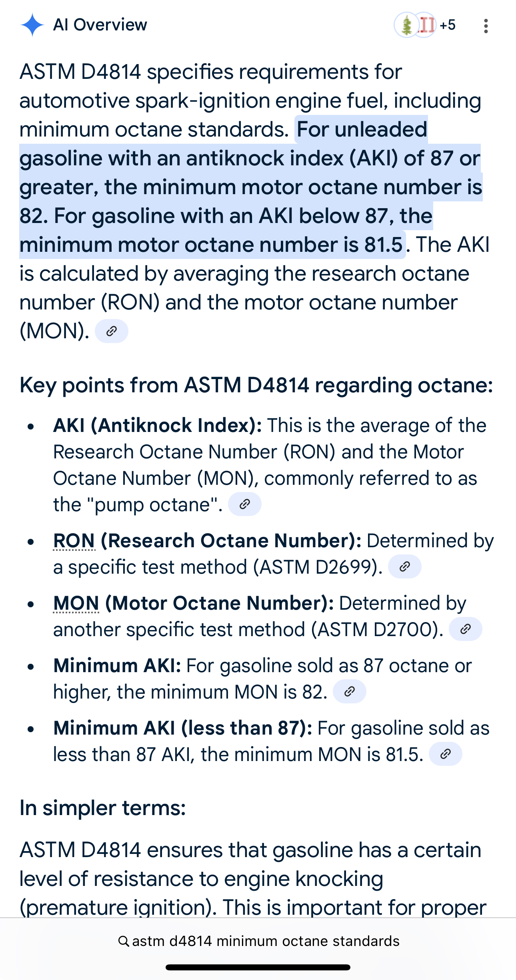Tap the "AI Overview" header title
Image resolution: width=516 pixels, height=980 pixels.
click(100, 25)
